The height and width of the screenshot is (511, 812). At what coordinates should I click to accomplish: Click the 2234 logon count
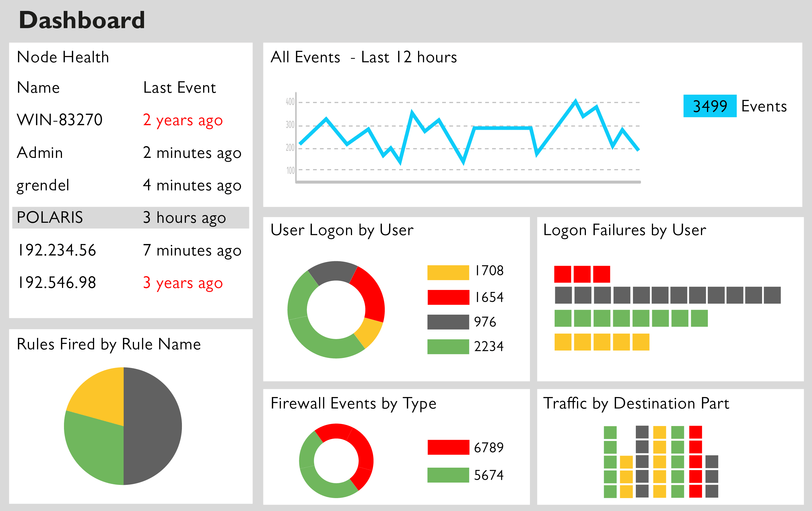point(489,347)
